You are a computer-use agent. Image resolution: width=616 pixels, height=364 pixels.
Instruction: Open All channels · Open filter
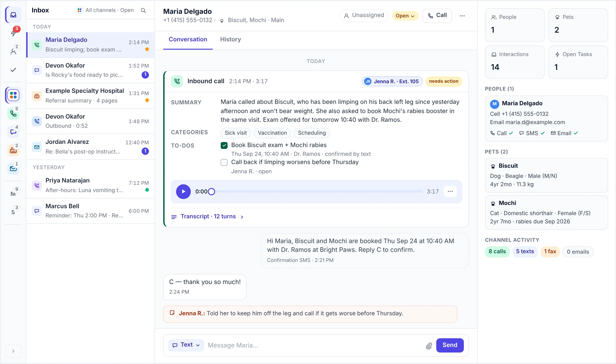pyautogui.click(x=105, y=10)
